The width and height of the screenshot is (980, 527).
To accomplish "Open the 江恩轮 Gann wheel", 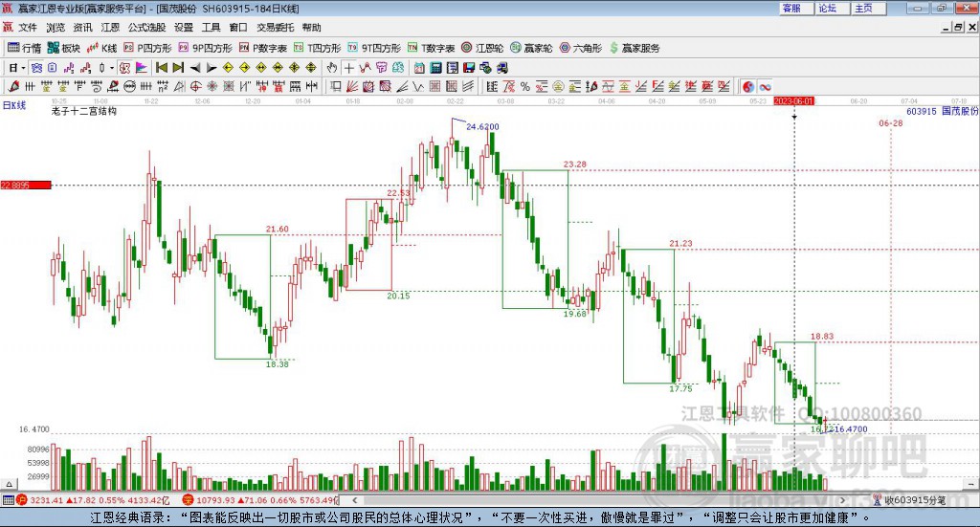I will pos(482,48).
